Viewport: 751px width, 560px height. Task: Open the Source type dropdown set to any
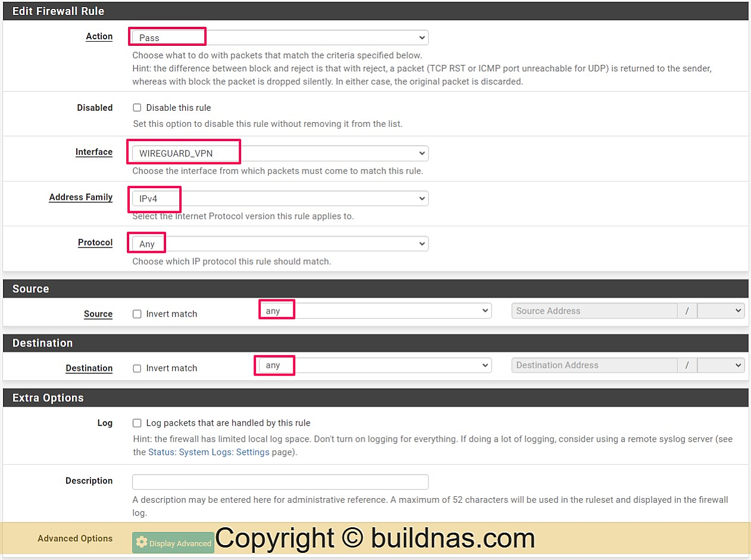(x=375, y=311)
